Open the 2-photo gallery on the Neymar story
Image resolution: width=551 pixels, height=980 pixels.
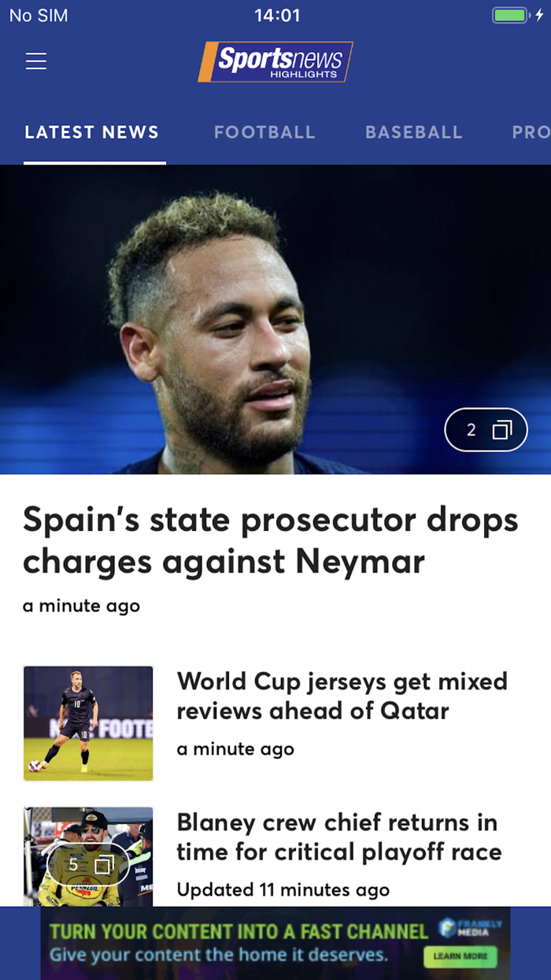point(486,429)
